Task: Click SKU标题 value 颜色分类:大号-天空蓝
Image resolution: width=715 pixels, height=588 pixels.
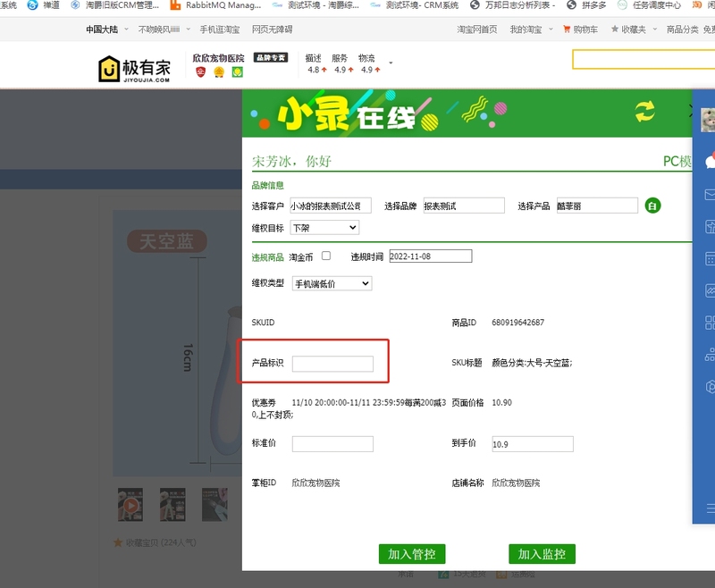Action: [x=532, y=363]
